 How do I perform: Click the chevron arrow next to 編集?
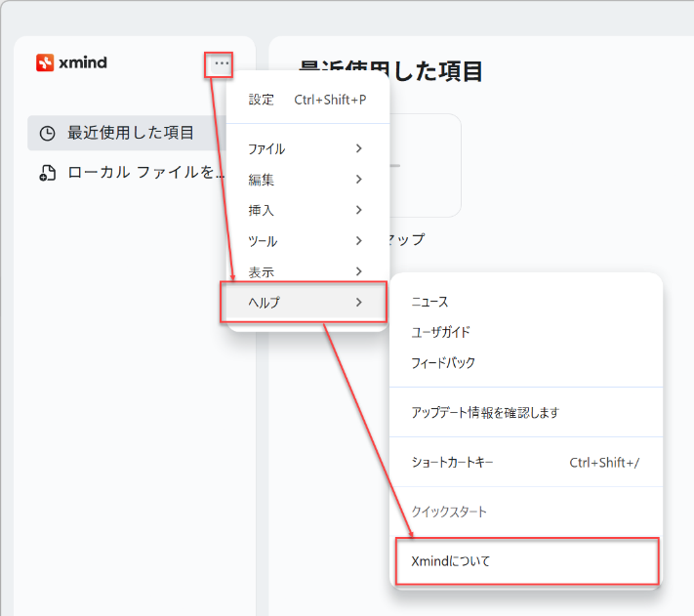coord(359,180)
